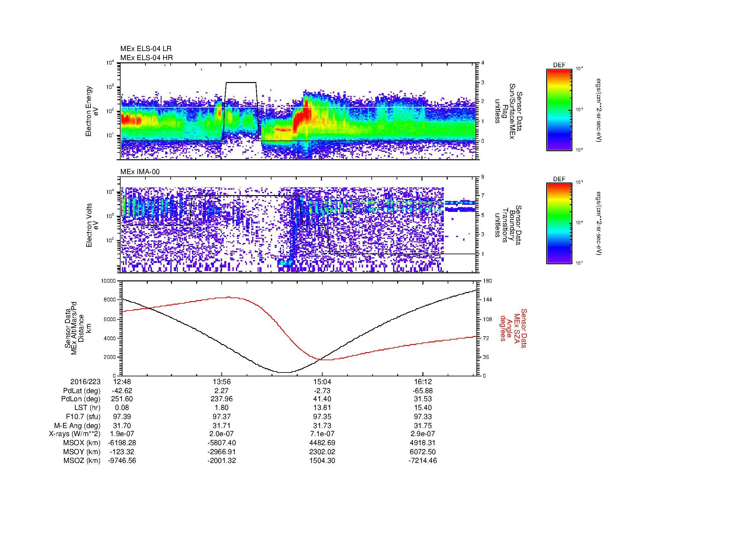Screen dimensions: 756x534
Task: Click the MSOX value '4482.69'
Action: (x=322, y=443)
